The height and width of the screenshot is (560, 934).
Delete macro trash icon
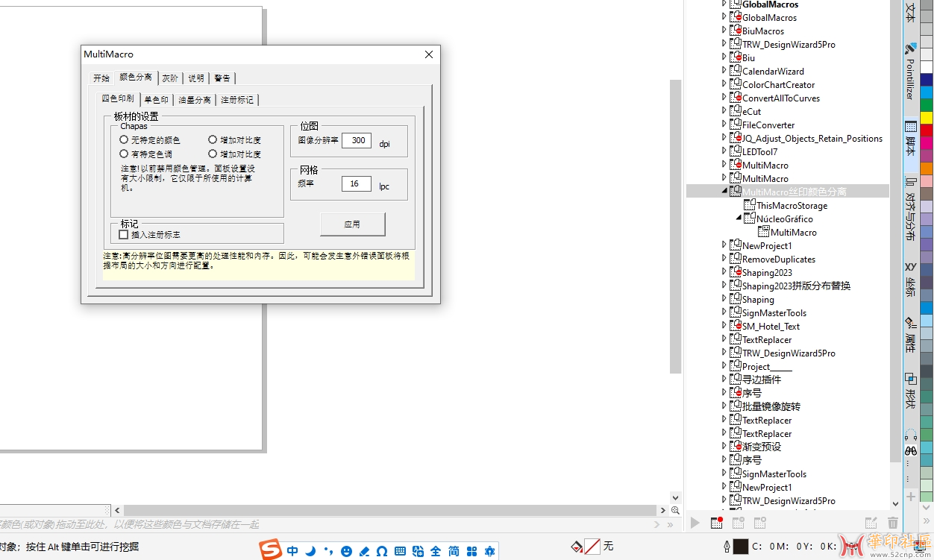[893, 523]
